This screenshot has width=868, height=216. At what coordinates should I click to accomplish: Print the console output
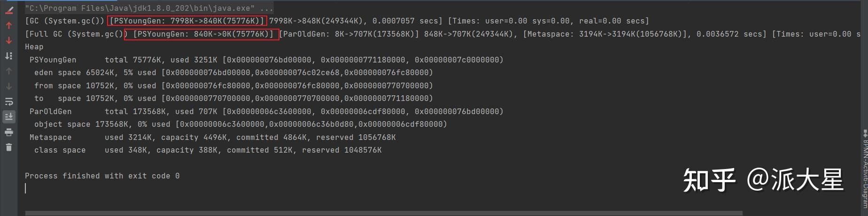(9, 132)
